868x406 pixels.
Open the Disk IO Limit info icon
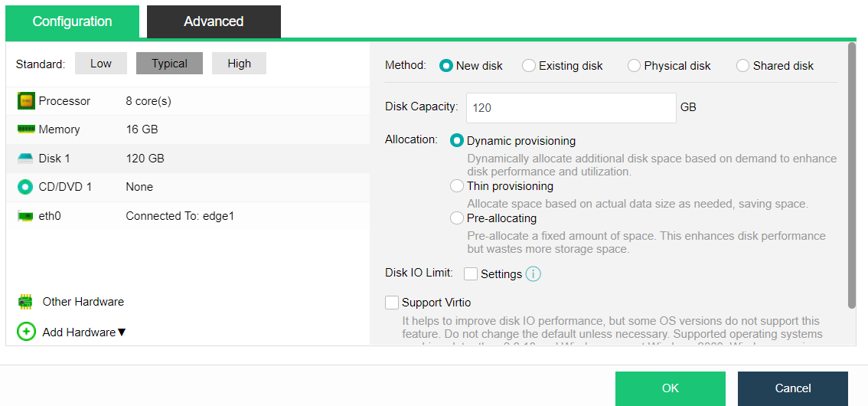(x=534, y=274)
